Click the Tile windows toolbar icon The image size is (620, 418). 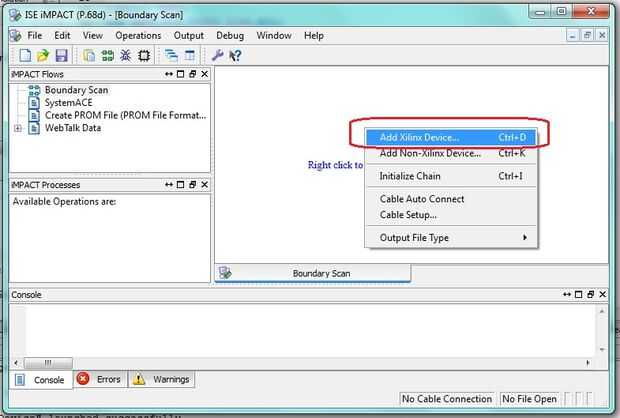click(190, 56)
